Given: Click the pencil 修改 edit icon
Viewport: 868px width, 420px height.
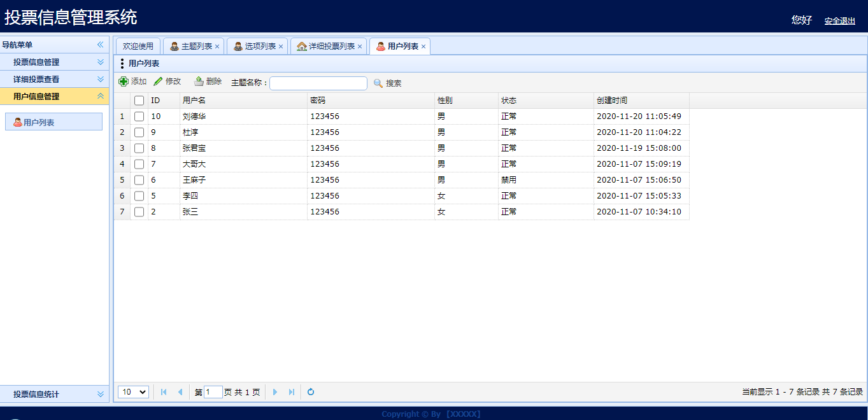Looking at the screenshot, I should [158, 81].
